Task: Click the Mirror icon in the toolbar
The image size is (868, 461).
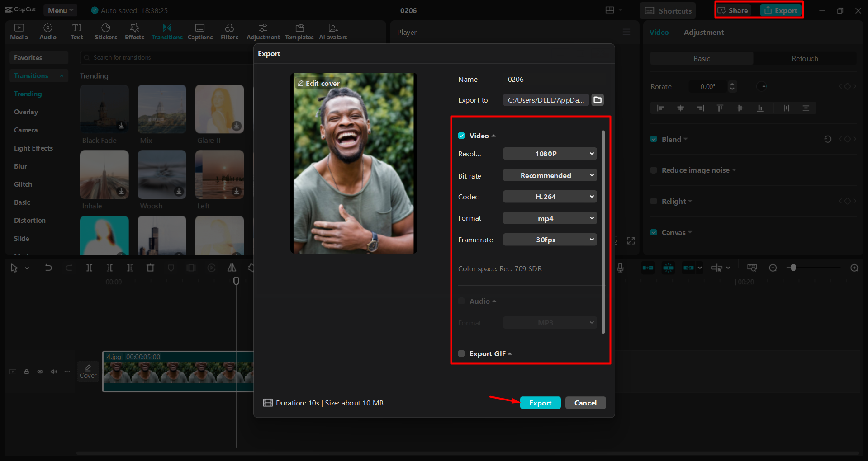Action: pos(232,268)
